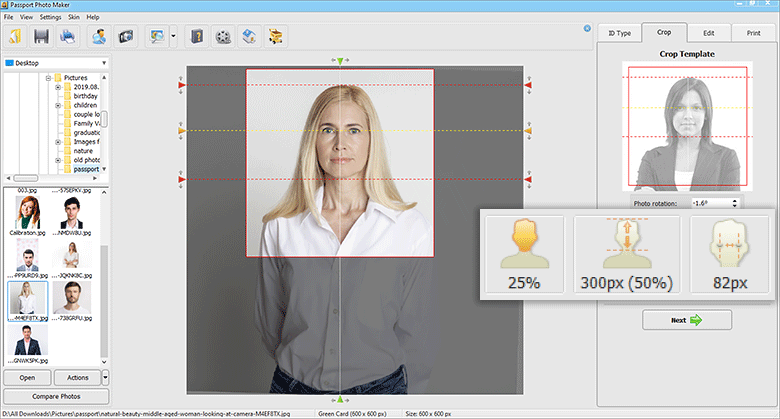Click the left yellow eye line marker
Screen dimensions: 780x419
(x=182, y=131)
